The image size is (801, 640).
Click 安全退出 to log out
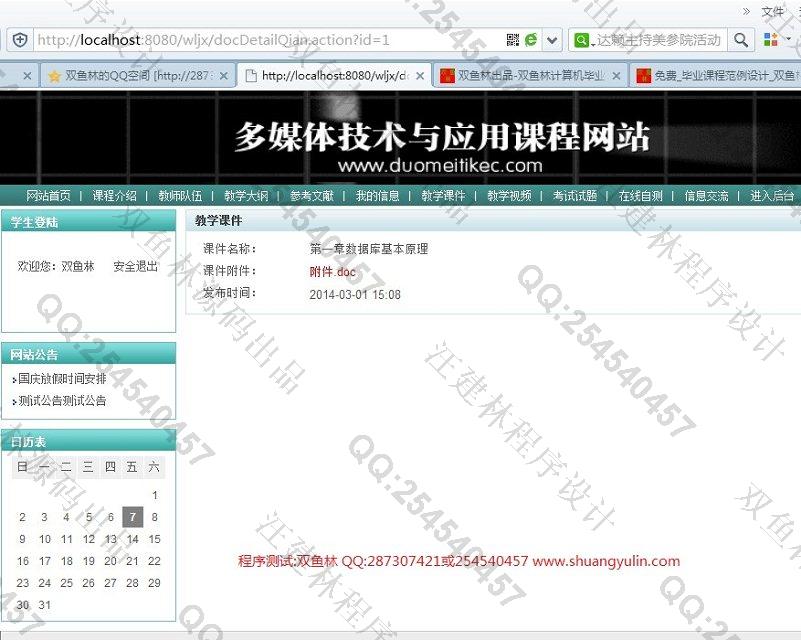135,267
